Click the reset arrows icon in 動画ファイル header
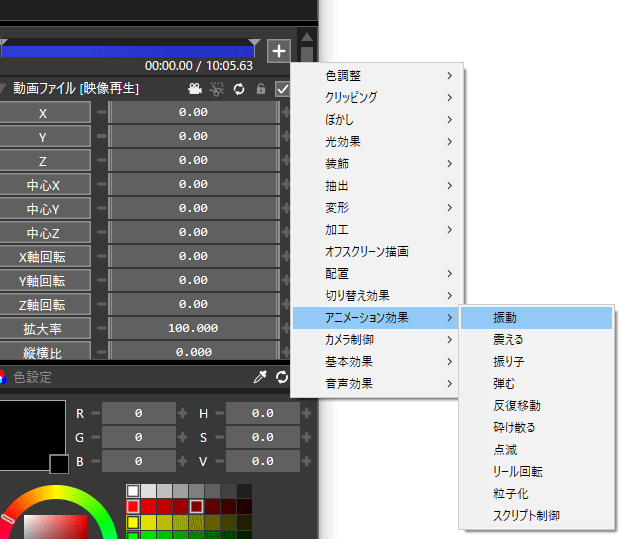The image size is (620, 539). pos(239,89)
